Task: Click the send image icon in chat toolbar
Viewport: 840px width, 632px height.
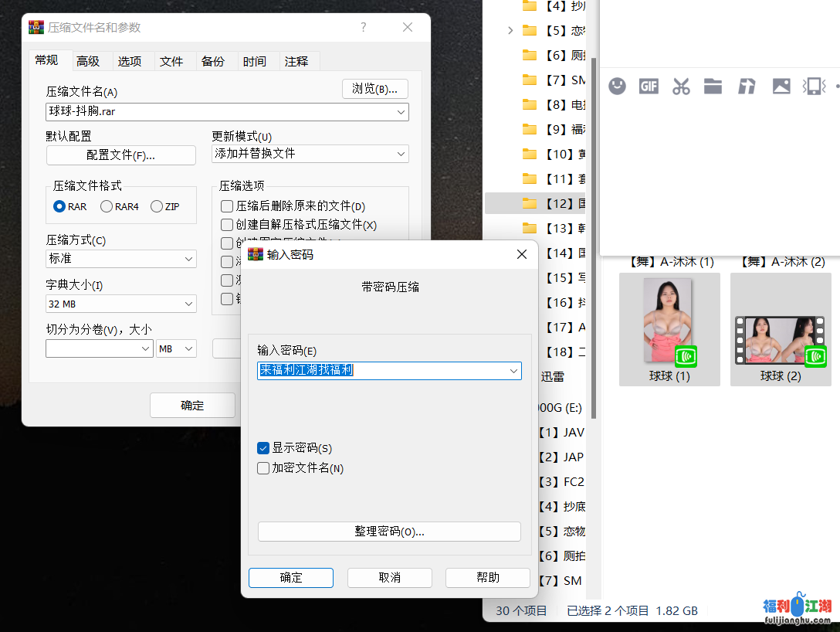Action: pyautogui.click(x=781, y=86)
